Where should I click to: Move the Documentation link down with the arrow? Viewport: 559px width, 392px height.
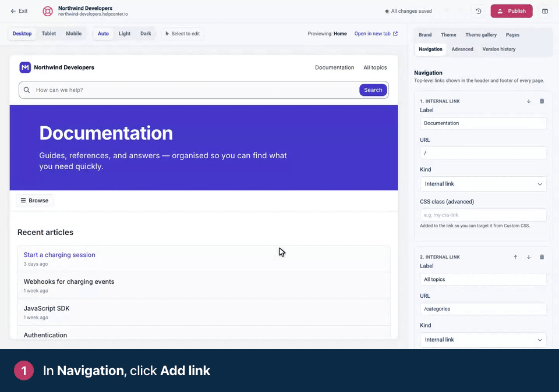point(529,101)
